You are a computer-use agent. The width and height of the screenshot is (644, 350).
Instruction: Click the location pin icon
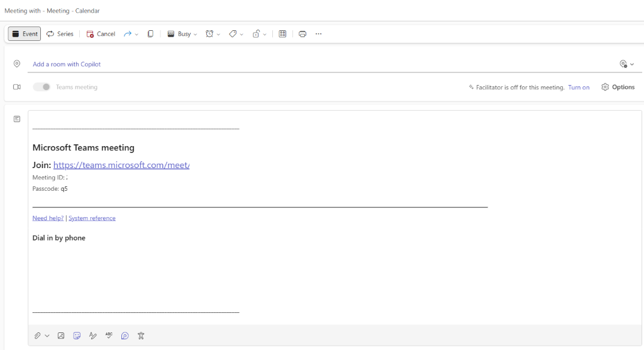pyautogui.click(x=17, y=64)
